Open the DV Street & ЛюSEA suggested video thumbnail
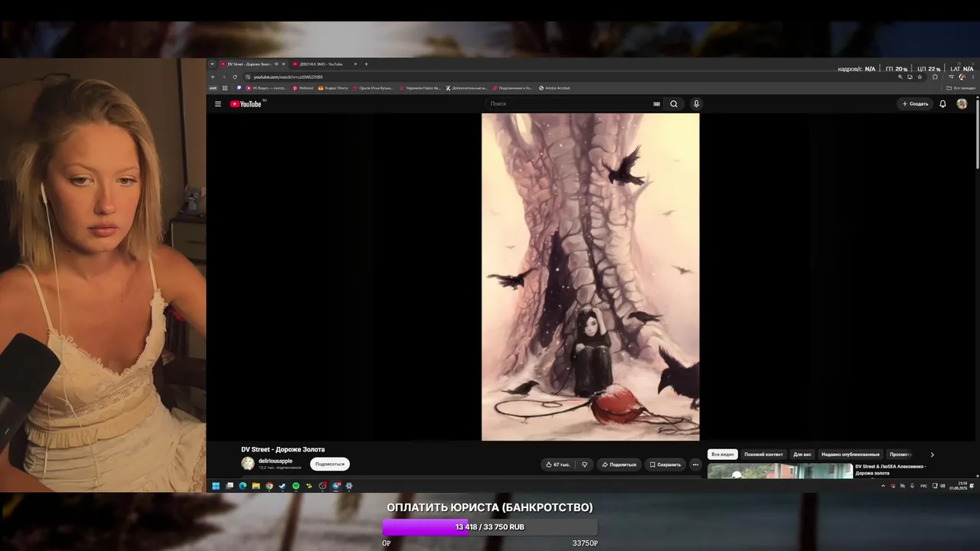This screenshot has width=980, height=551. click(x=779, y=471)
